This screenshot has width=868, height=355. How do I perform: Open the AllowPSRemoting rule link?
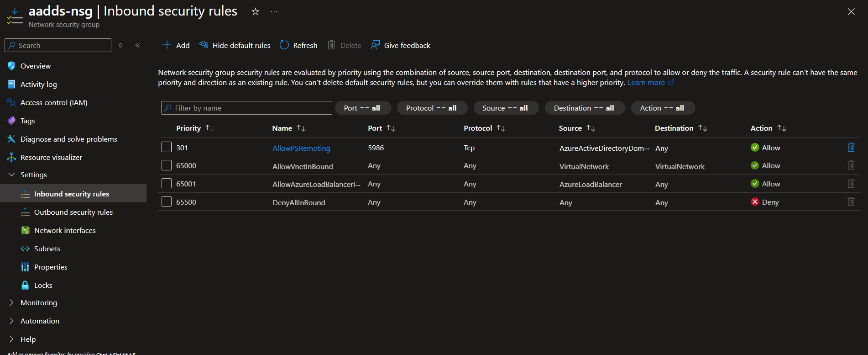pyautogui.click(x=301, y=148)
